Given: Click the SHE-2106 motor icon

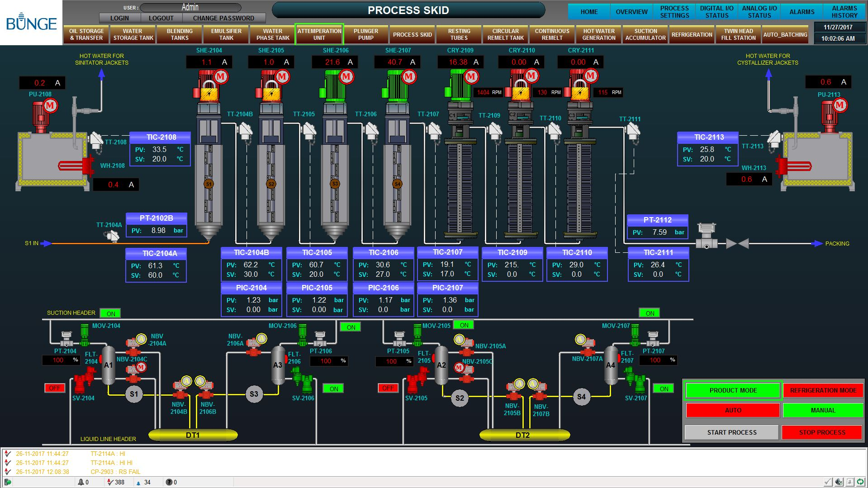Looking at the screenshot, I should click(336, 85).
